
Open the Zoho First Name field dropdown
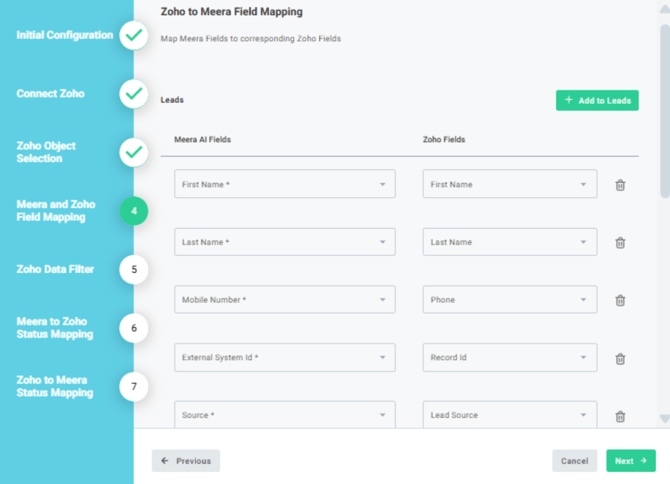(x=510, y=184)
